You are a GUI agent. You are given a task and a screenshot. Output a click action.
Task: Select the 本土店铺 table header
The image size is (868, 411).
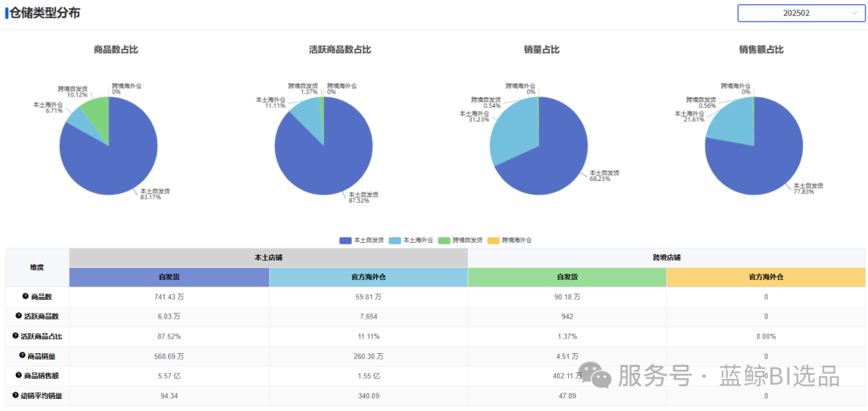[x=268, y=258]
